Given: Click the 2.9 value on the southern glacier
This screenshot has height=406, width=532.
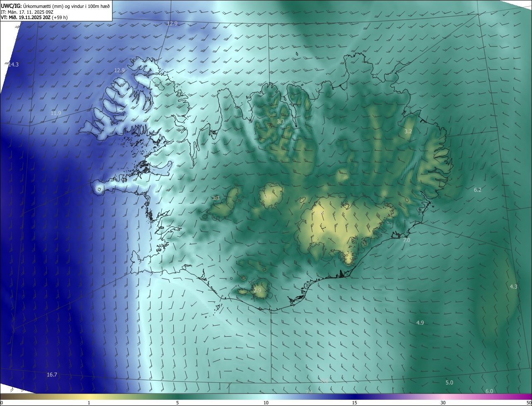Looking at the screenshot, I should pyautogui.click(x=257, y=290).
